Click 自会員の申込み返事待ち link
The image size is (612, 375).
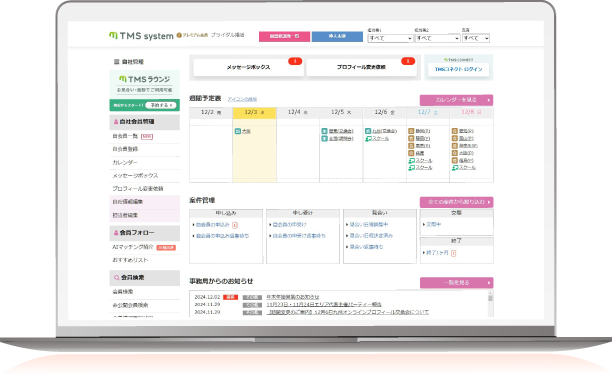tap(222, 236)
